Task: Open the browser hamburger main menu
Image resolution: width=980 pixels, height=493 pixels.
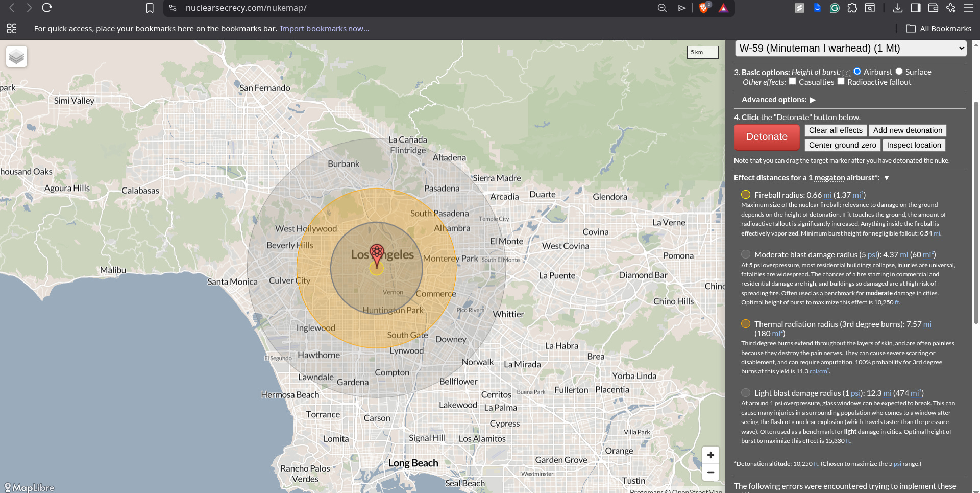Action: coord(968,8)
